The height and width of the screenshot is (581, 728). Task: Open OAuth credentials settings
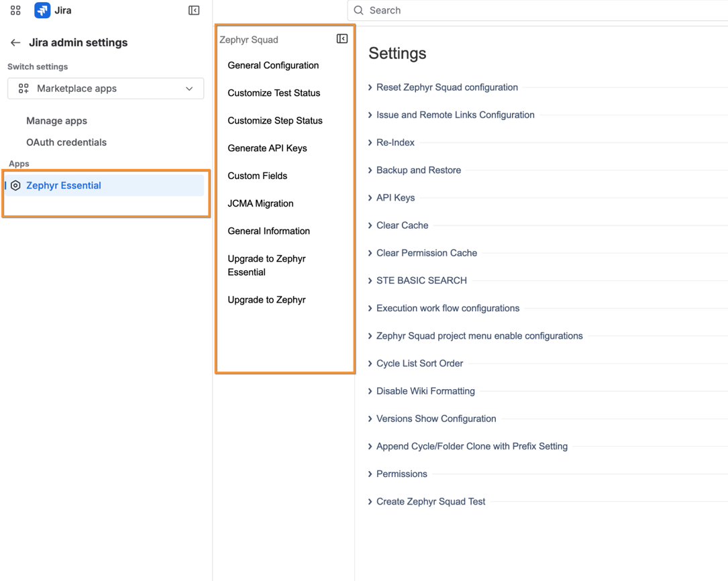click(66, 142)
